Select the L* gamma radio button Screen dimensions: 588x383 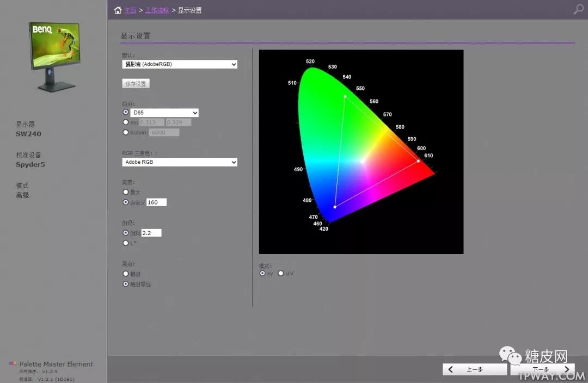[x=126, y=243]
